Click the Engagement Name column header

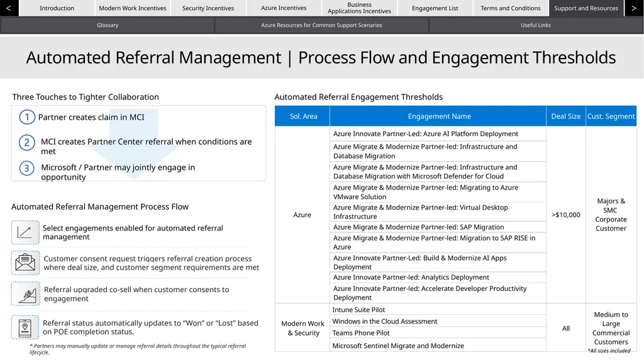point(438,116)
